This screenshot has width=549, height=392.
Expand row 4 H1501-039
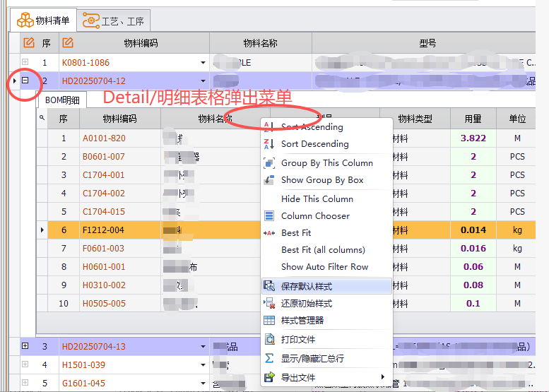[x=25, y=364]
